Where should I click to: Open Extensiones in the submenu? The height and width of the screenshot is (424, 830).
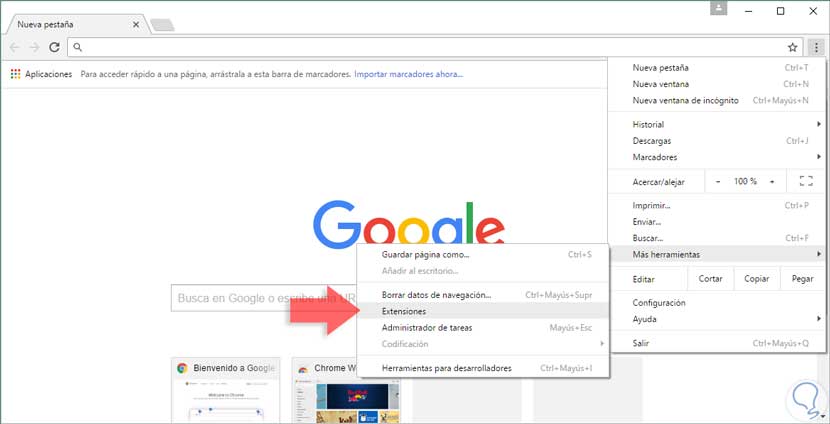483,311
